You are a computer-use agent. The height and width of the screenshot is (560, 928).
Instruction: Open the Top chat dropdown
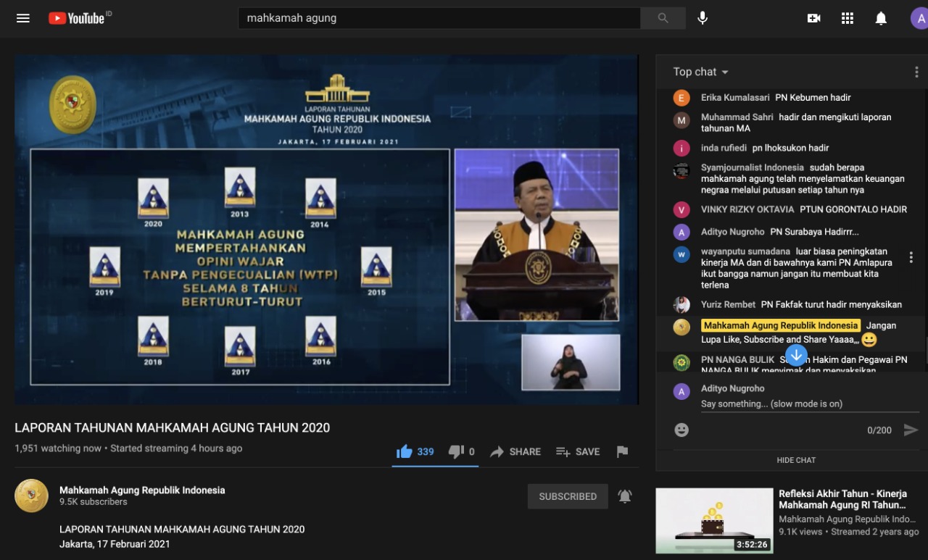pos(698,71)
